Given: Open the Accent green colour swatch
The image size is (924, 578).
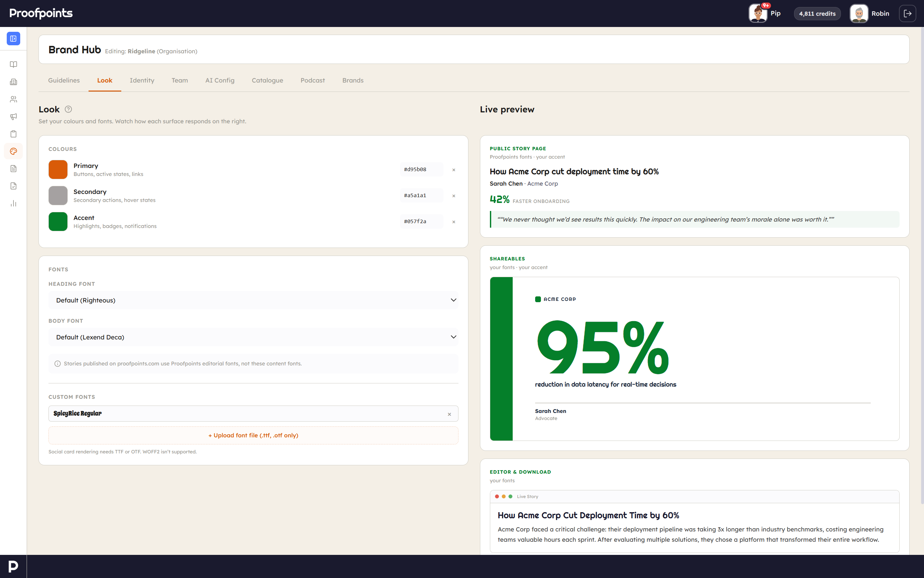Looking at the screenshot, I should (58, 221).
